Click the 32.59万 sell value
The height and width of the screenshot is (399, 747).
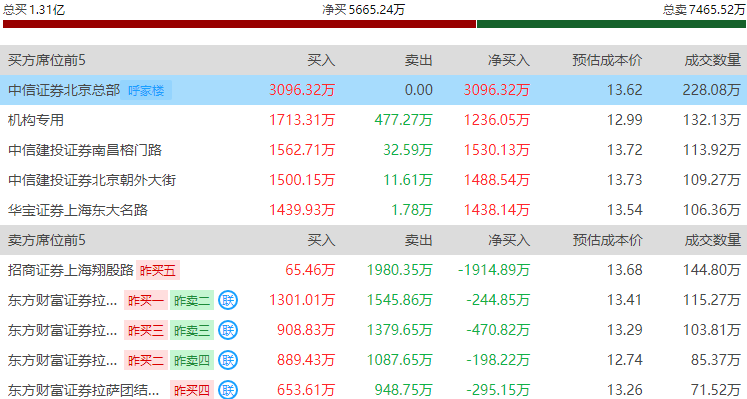coord(408,150)
